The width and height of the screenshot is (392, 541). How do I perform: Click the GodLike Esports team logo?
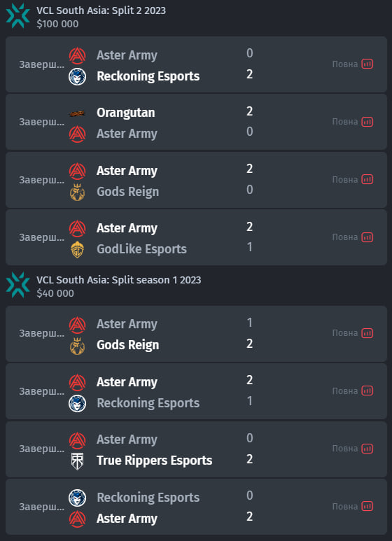point(77,250)
